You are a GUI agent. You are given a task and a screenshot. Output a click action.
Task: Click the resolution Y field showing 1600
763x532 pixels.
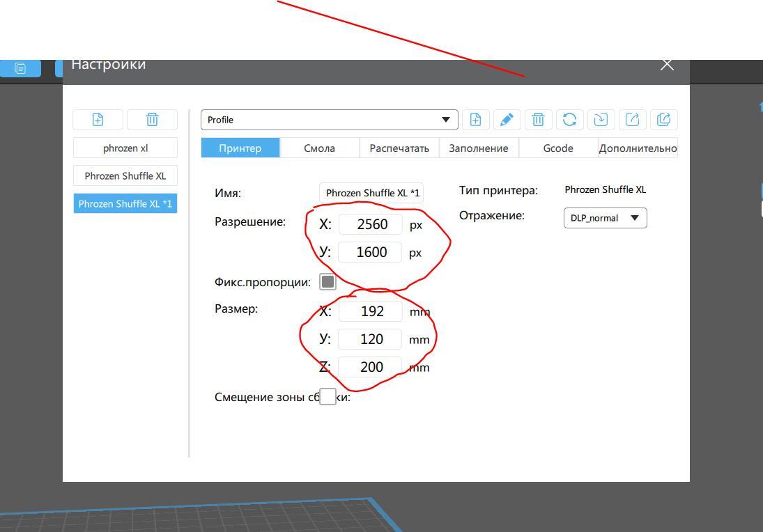tap(371, 252)
